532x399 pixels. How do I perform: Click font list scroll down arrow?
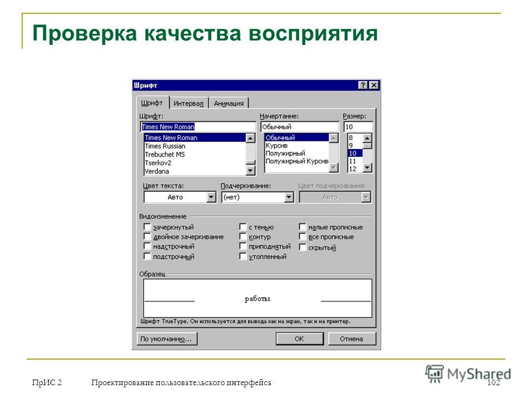tap(250, 170)
